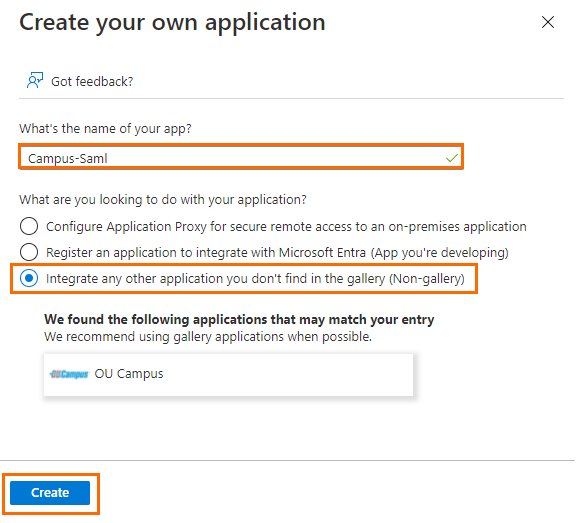
Task: Click the Create button
Action: pos(50,493)
